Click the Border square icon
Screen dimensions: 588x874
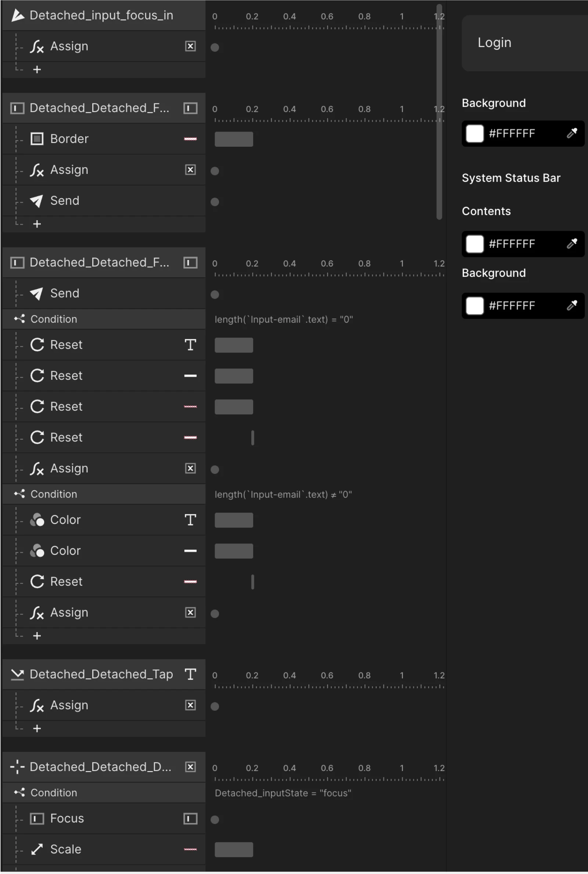37,139
